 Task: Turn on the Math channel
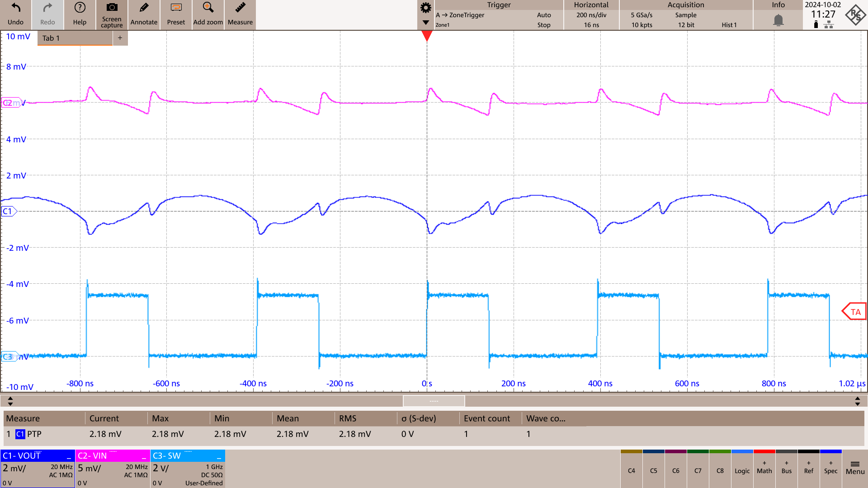pyautogui.click(x=764, y=470)
